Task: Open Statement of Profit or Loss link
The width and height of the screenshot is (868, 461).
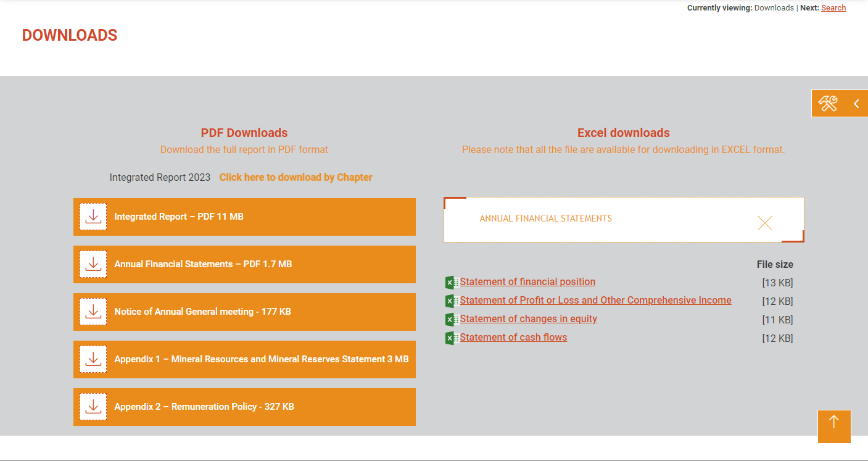Action: click(x=596, y=301)
